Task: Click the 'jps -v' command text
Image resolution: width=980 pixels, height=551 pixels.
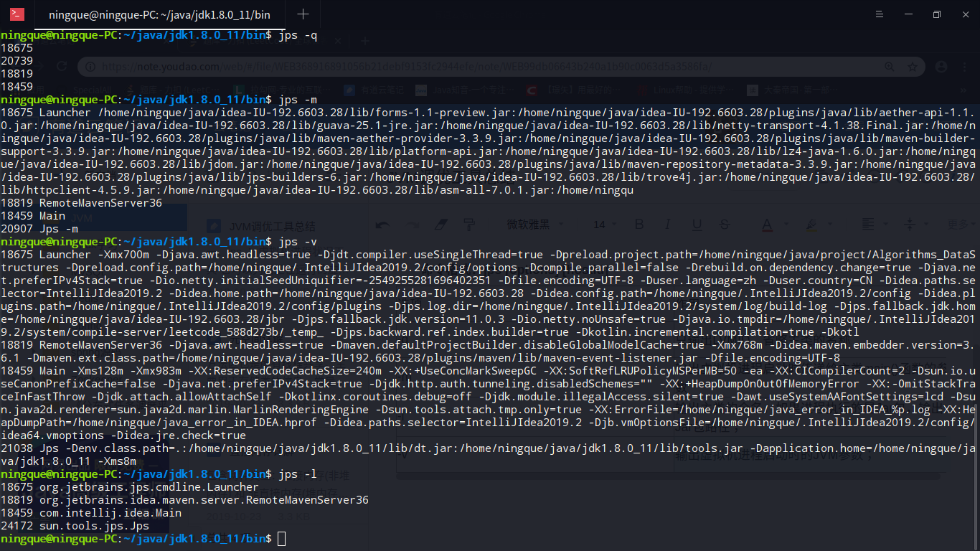Action: tap(297, 241)
